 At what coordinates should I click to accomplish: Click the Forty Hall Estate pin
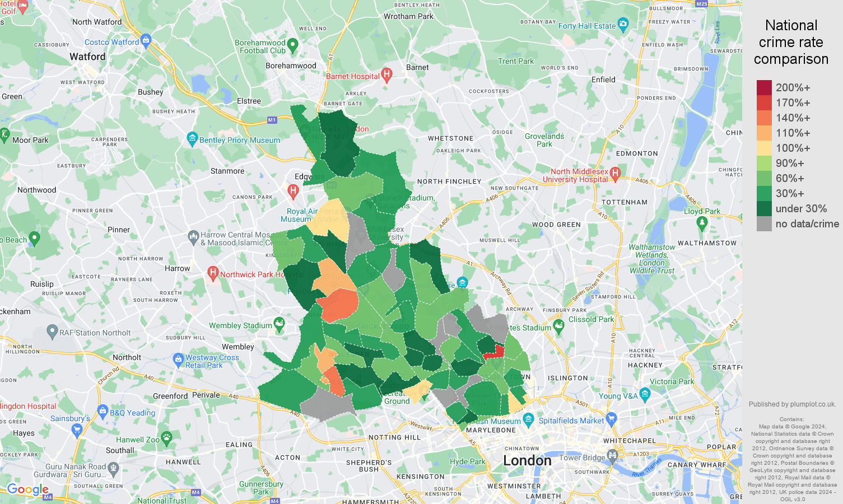click(x=623, y=24)
